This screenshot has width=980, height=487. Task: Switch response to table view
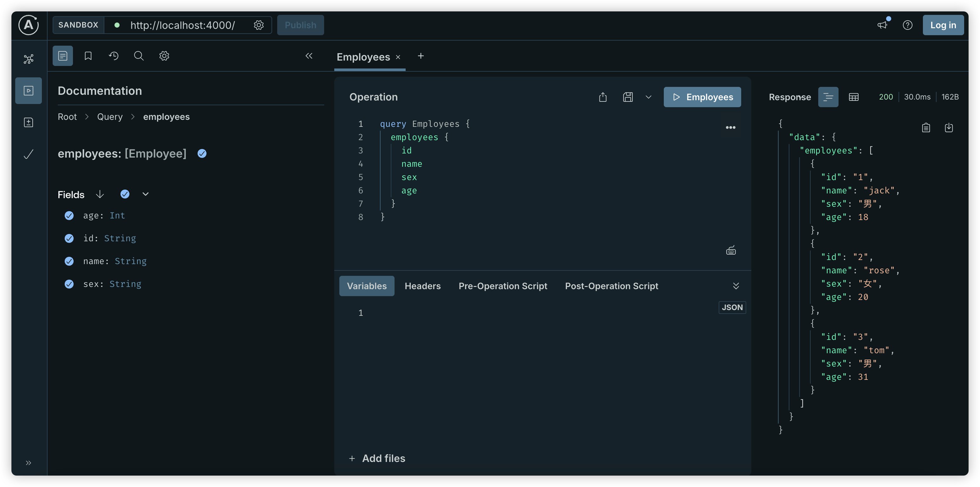[x=854, y=97]
